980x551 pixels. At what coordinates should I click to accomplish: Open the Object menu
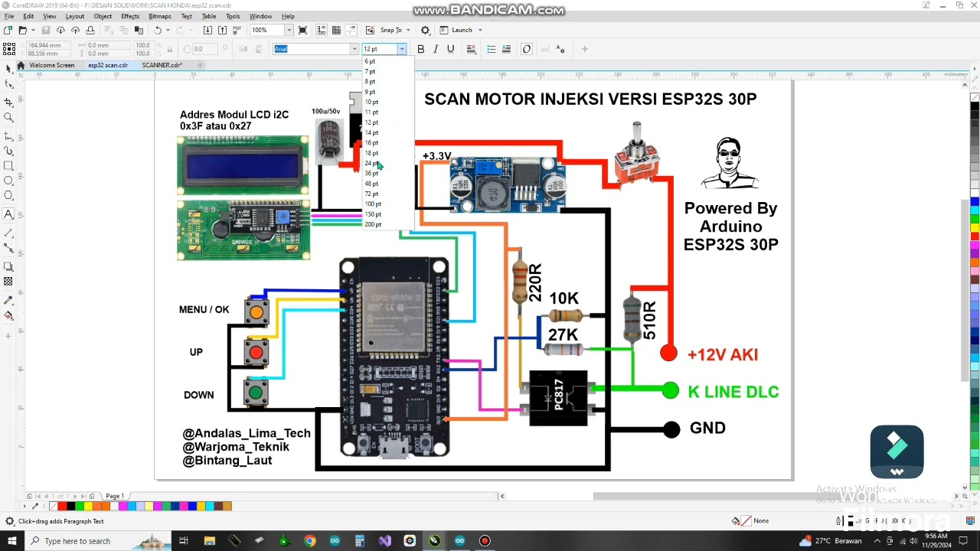(103, 16)
